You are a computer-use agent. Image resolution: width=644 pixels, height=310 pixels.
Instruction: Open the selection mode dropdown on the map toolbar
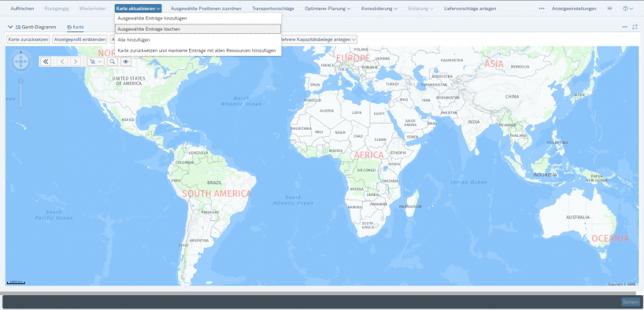(x=95, y=61)
